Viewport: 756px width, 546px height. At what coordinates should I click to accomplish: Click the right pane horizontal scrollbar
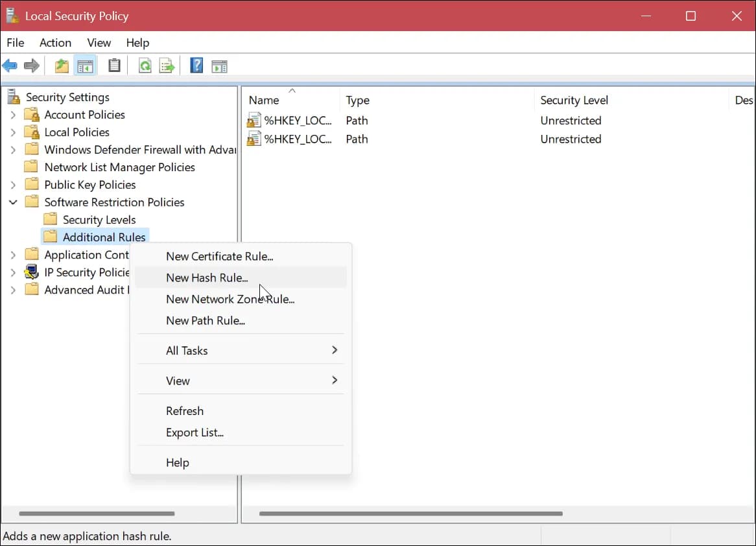coord(410,514)
